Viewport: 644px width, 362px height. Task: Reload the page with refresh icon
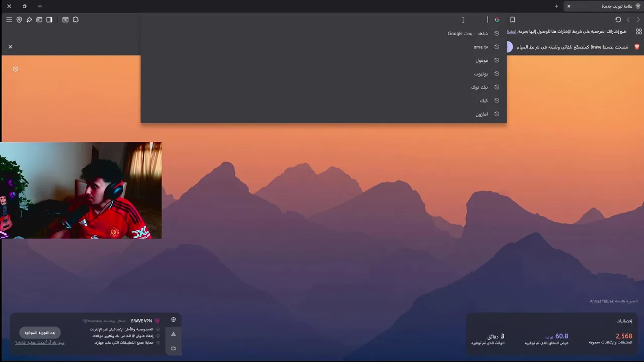pos(618,20)
